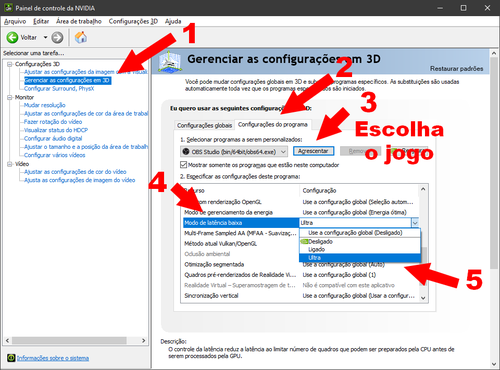The width and height of the screenshot is (500, 370).
Task: Click task tree horizontal scrollbar left arrow
Action: (x=7, y=340)
